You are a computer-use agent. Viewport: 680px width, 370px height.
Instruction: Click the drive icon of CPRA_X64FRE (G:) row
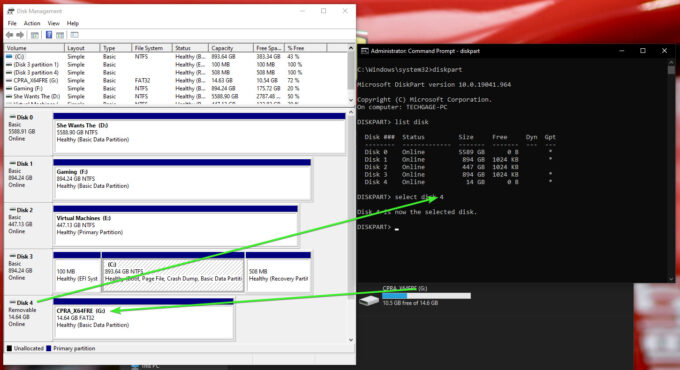9,81
